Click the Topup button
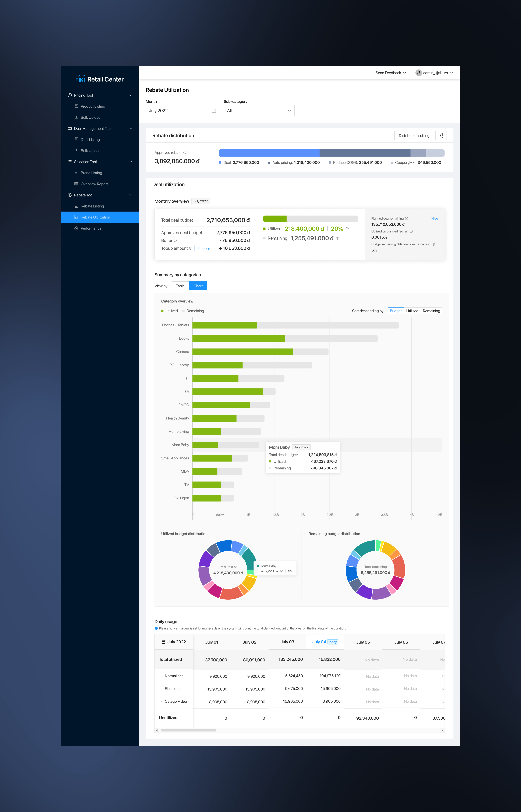Viewport: 521px width, 812px height. [x=203, y=248]
